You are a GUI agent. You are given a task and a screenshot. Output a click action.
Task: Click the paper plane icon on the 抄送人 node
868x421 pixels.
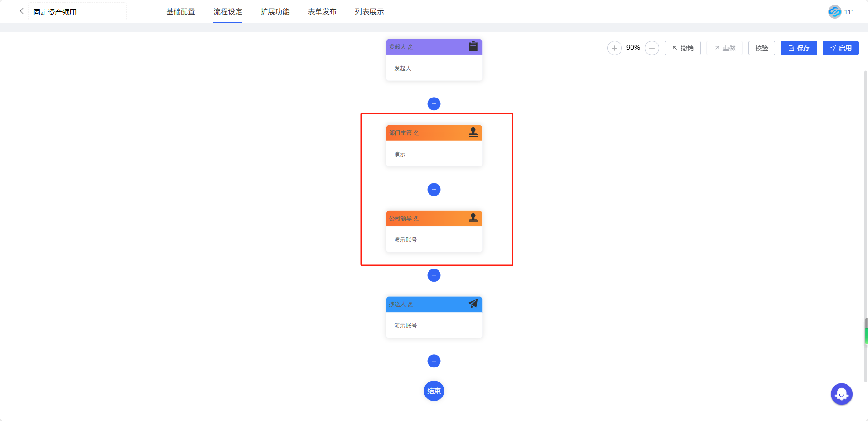pyautogui.click(x=473, y=304)
